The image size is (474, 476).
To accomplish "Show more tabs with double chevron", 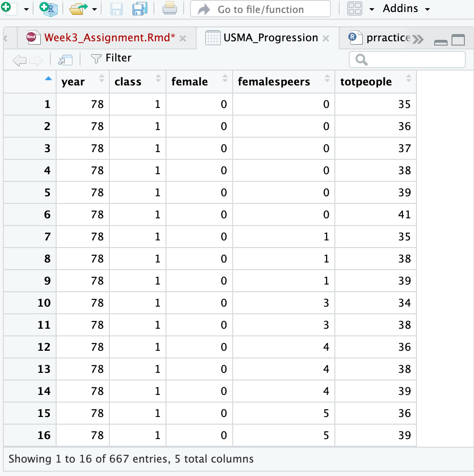I will tap(418, 39).
